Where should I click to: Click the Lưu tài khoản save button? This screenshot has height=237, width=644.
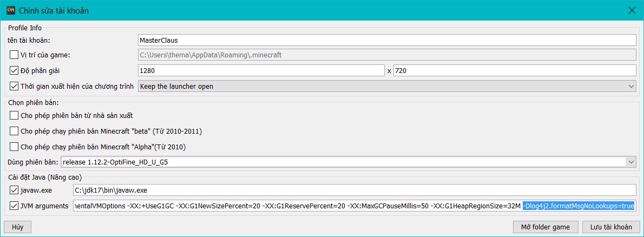(611, 227)
